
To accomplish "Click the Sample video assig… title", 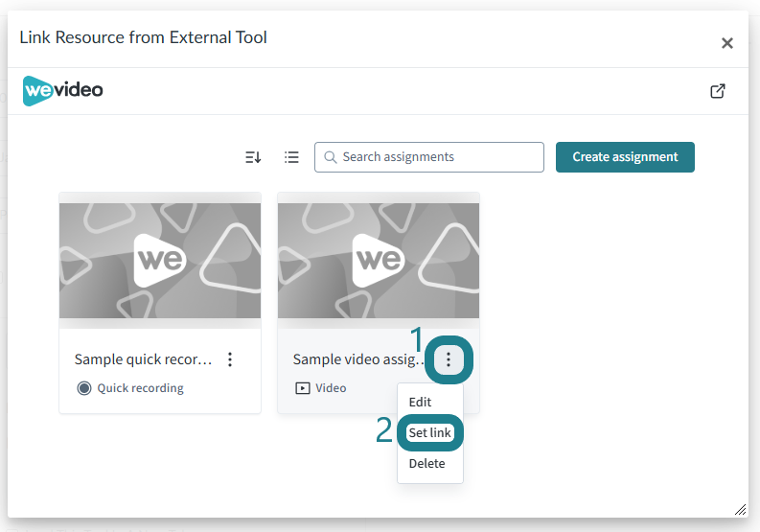I will 358,359.
